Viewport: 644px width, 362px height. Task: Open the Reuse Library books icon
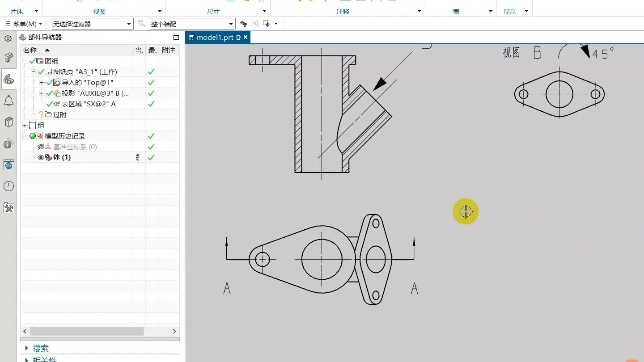click(8, 122)
